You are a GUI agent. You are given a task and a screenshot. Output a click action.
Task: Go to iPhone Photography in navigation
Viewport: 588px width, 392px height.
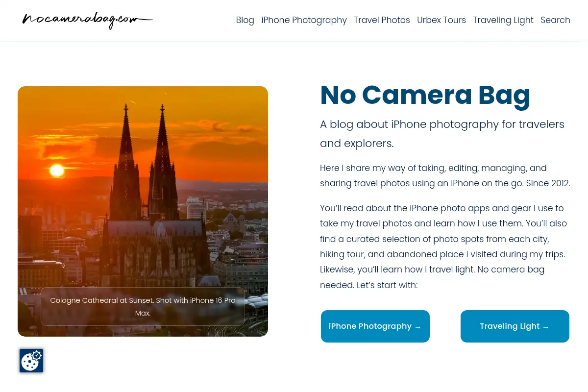click(304, 20)
